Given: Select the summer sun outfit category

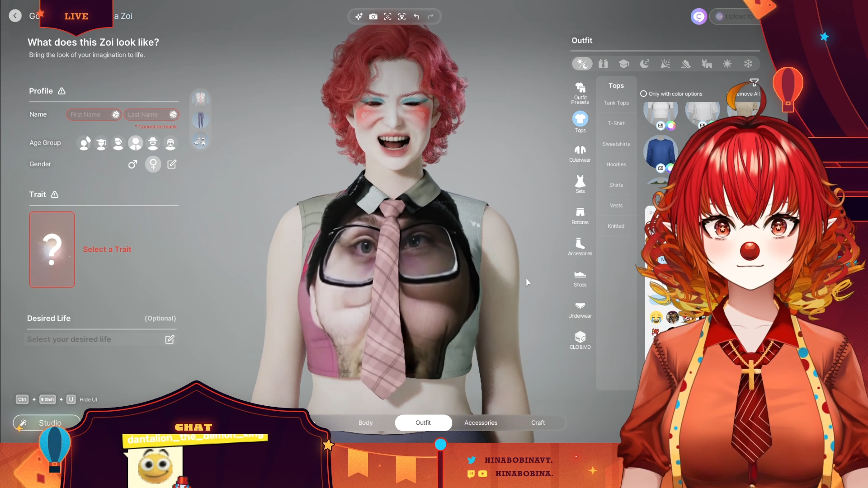Looking at the screenshot, I should [727, 64].
